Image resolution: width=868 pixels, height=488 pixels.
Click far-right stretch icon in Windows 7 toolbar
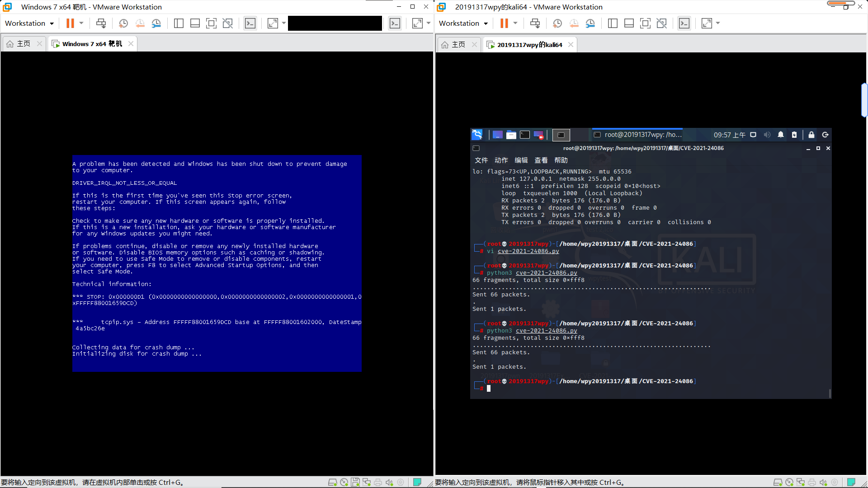point(417,23)
